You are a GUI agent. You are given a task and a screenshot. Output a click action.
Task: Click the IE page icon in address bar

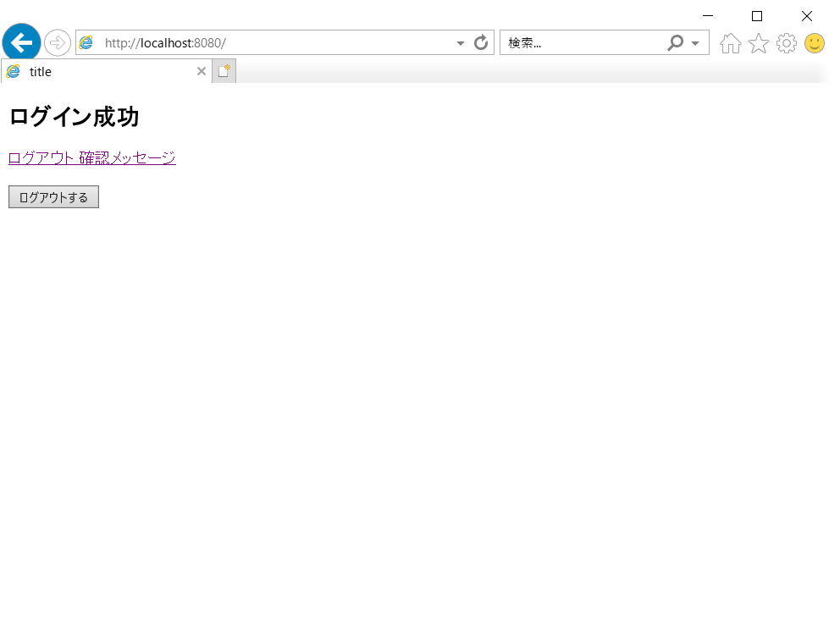pyautogui.click(x=86, y=43)
